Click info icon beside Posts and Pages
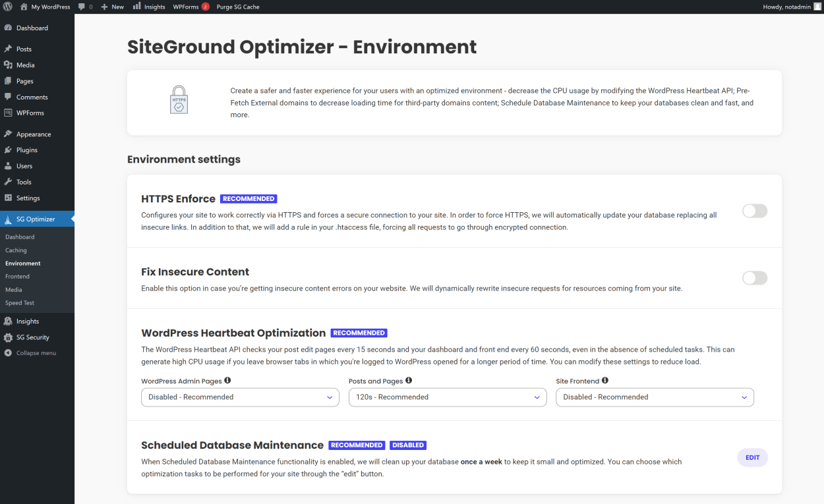 (x=409, y=381)
